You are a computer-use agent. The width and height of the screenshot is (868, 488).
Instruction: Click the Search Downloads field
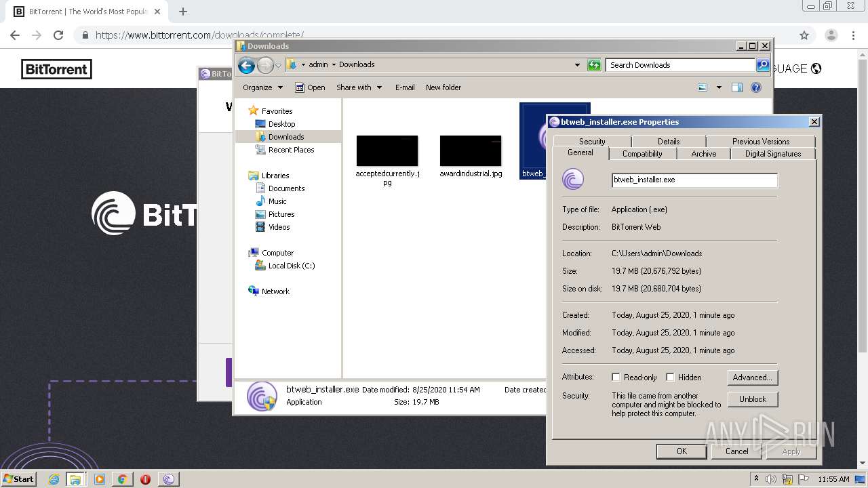click(x=680, y=65)
